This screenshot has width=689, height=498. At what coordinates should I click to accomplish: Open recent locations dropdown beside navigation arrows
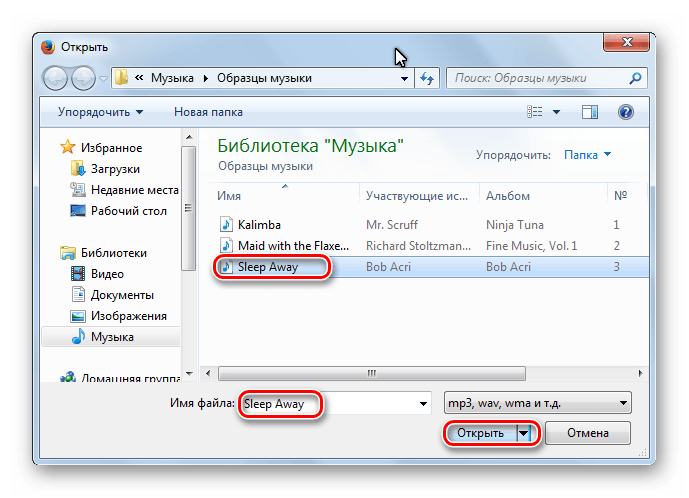click(103, 79)
